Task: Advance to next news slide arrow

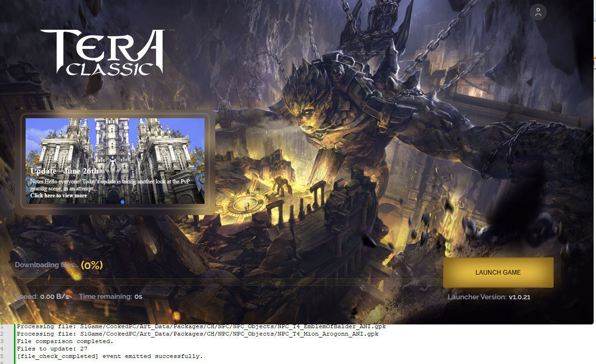Action: point(198,161)
